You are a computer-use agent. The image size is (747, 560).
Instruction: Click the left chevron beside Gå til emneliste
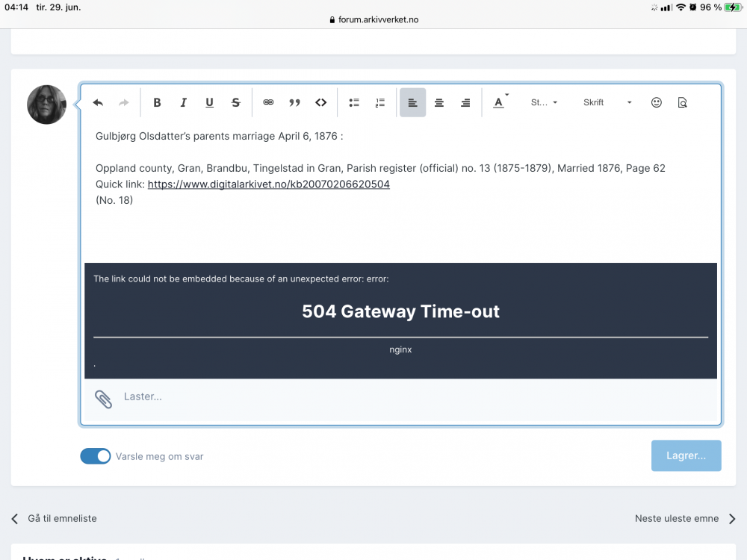click(x=15, y=519)
